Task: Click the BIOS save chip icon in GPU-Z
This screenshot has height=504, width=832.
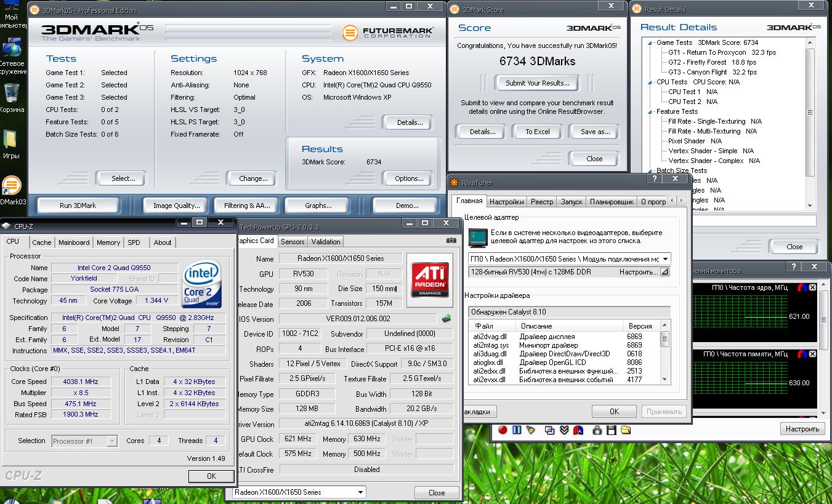Action: 446,318
